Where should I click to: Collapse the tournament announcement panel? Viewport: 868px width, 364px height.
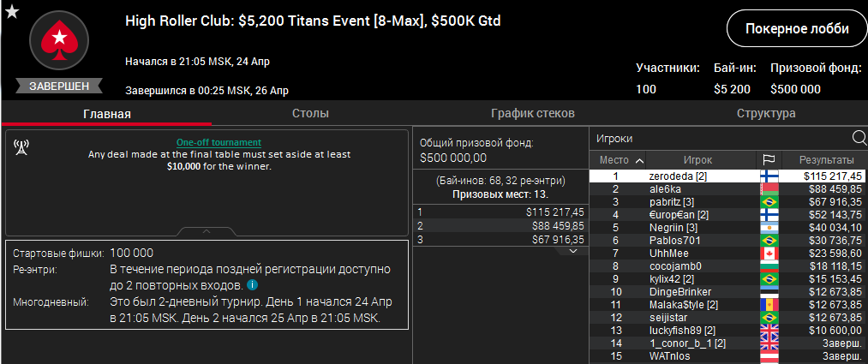(x=207, y=231)
